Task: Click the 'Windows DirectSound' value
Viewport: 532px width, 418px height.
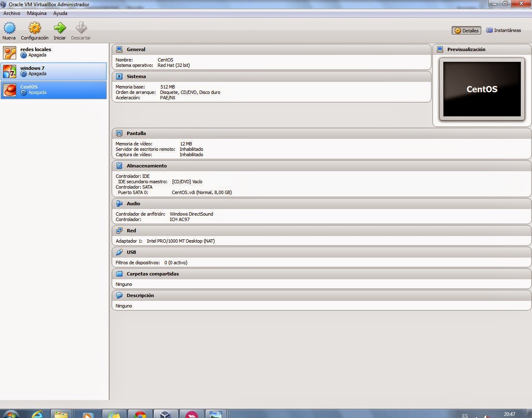Action: pyautogui.click(x=191, y=214)
